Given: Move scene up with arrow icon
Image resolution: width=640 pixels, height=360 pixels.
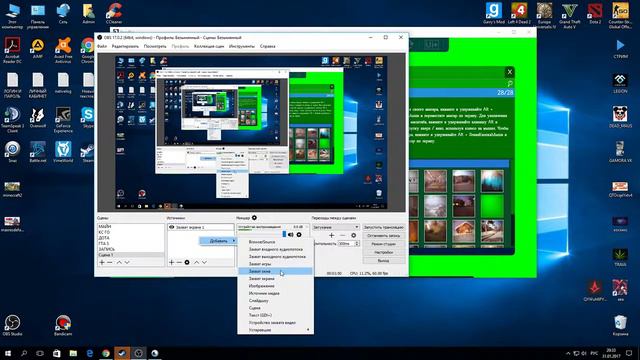Looking at the screenshot, I should point(119,262).
